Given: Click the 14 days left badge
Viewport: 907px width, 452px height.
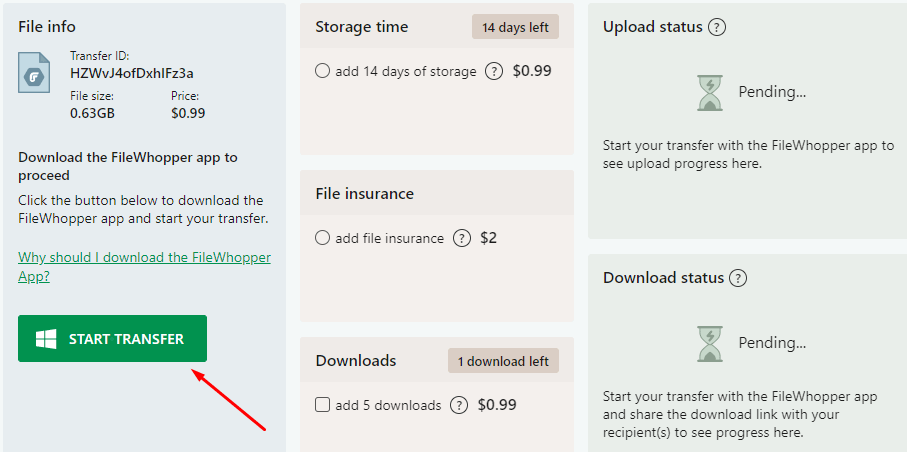Looking at the screenshot, I should [x=515, y=27].
